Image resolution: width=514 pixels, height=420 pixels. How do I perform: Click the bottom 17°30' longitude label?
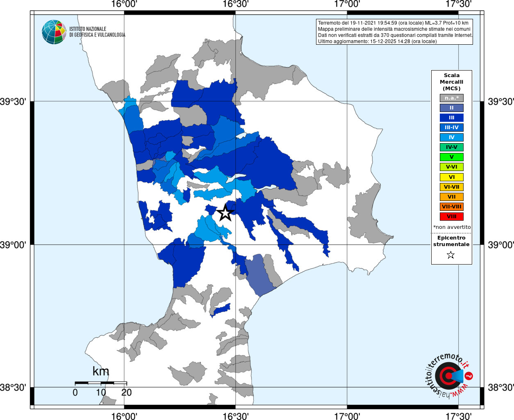(x=458, y=416)
